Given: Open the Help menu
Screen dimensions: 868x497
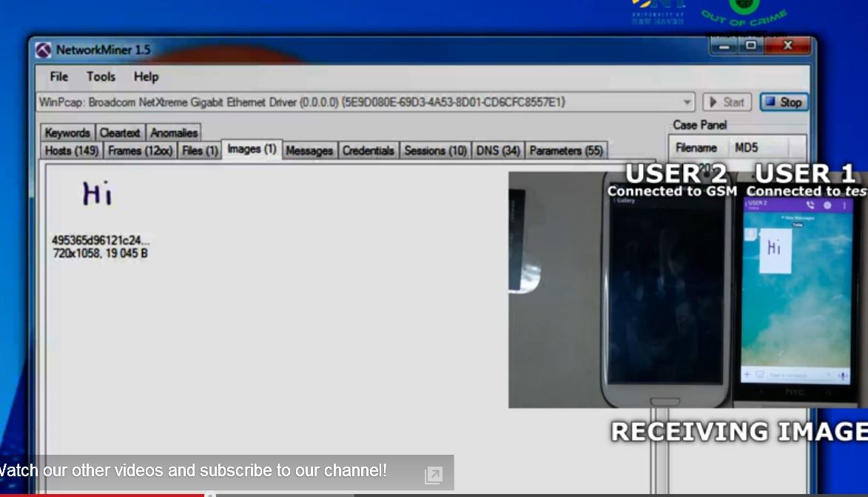Looking at the screenshot, I should [x=146, y=77].
